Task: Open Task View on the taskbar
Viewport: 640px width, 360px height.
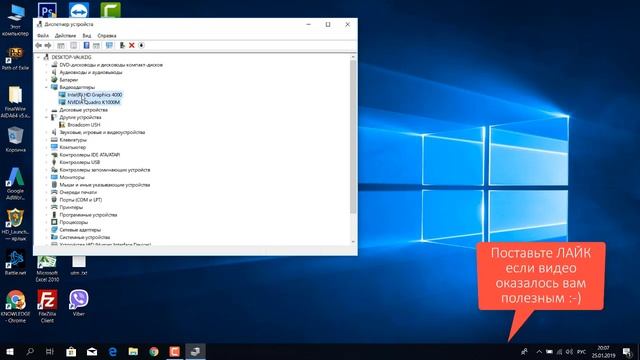Action: pos(50,351)
